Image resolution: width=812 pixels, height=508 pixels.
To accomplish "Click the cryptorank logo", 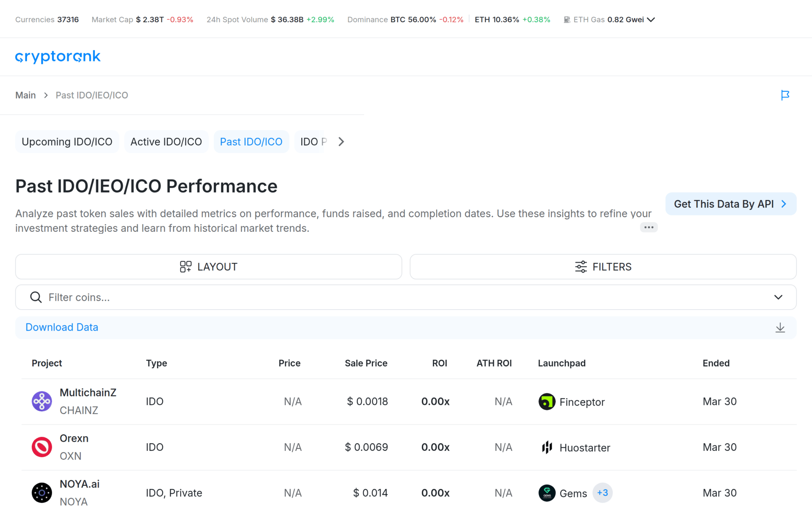I will (58, 56).
